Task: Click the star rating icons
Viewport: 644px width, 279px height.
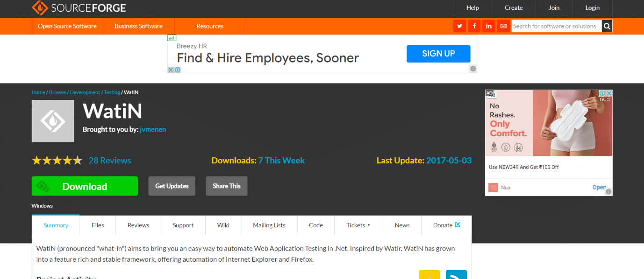Action: [57, 160]
